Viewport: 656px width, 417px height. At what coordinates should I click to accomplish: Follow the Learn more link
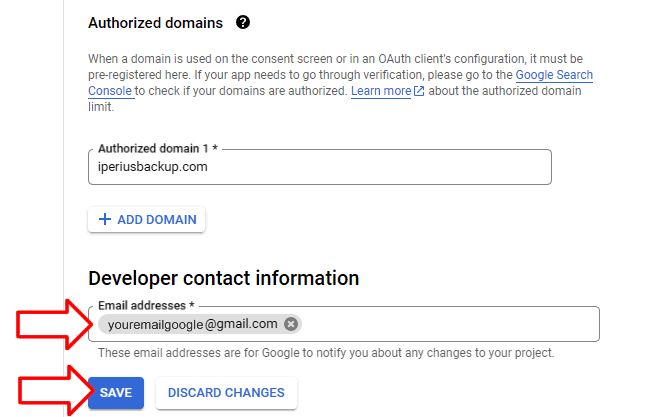pos(381,91)
